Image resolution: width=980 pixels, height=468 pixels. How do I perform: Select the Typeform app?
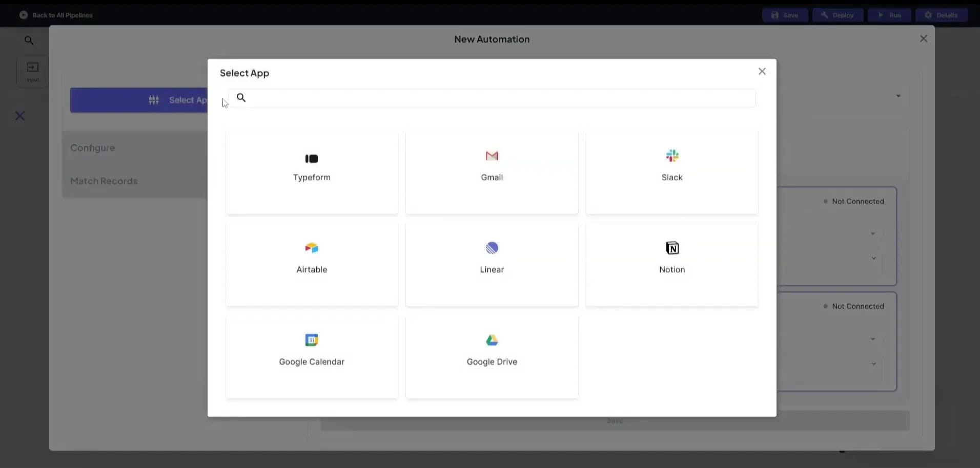click(311, 172)
